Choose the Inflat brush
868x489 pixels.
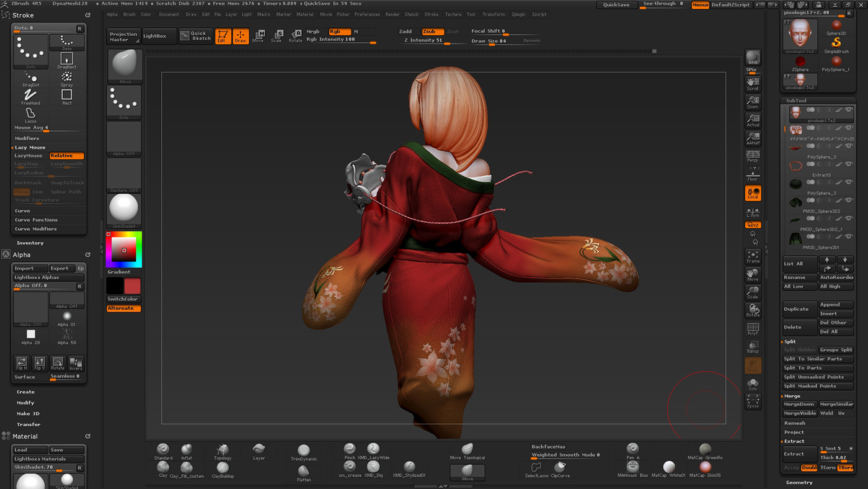(x=187, y=452)
